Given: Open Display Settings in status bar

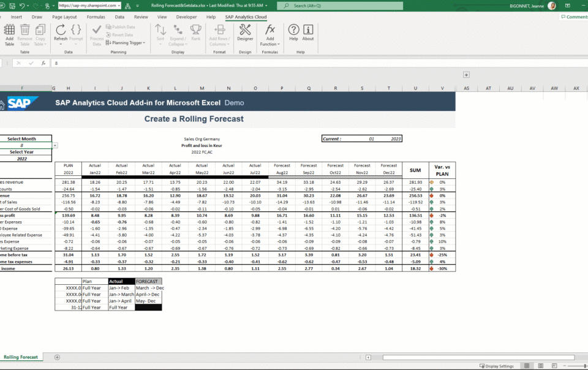Looking at the screenshot, I should point(497,366).
